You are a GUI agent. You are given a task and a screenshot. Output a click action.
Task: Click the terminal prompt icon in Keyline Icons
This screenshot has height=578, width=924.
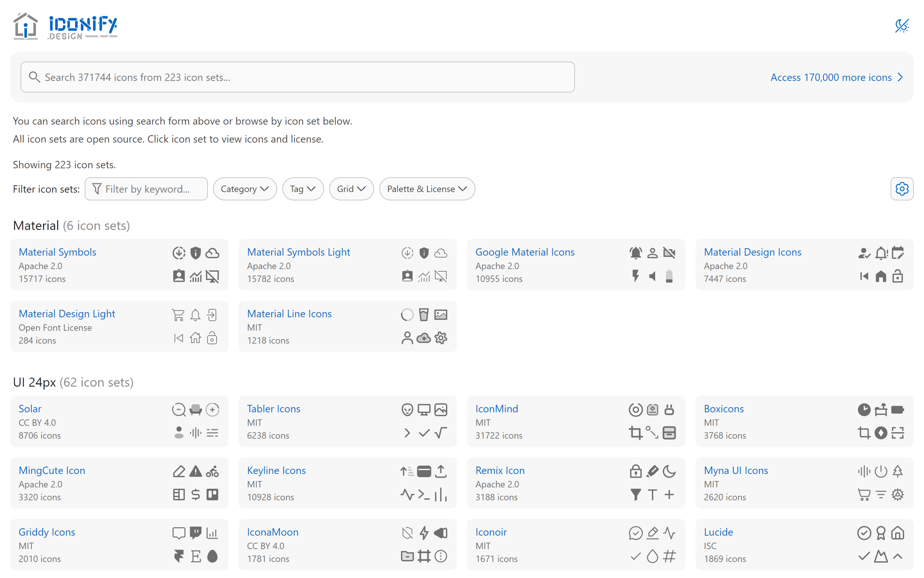(424, 494)
